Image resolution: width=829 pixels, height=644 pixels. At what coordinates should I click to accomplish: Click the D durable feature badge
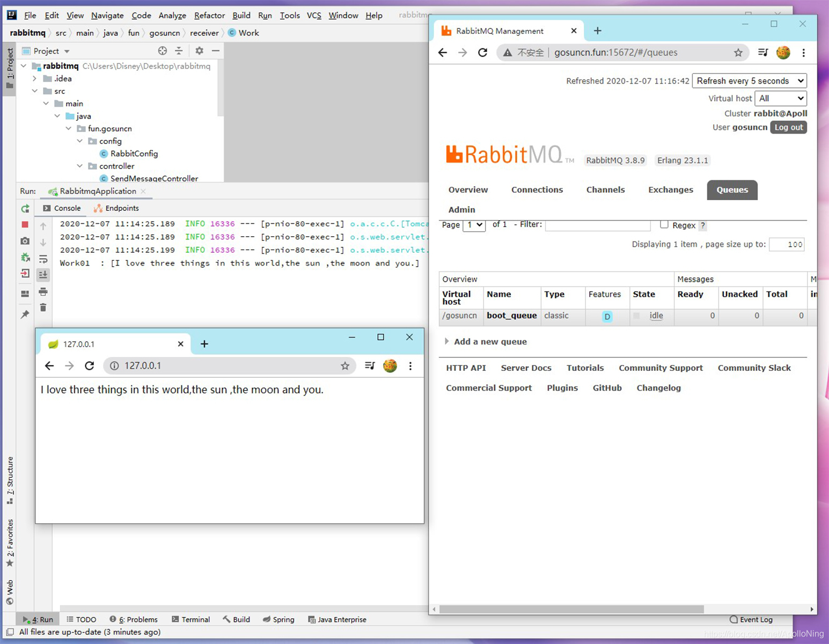click(607, 316)
